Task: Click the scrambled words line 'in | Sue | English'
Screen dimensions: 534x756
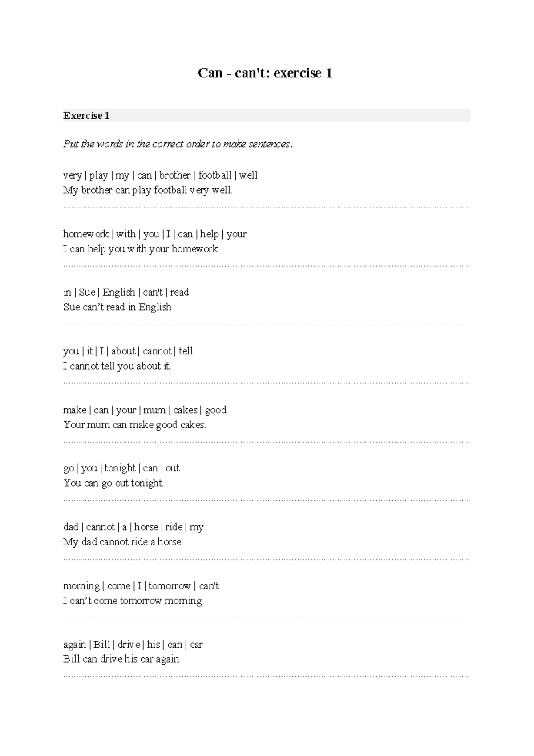Action: (x=126, y=293)
